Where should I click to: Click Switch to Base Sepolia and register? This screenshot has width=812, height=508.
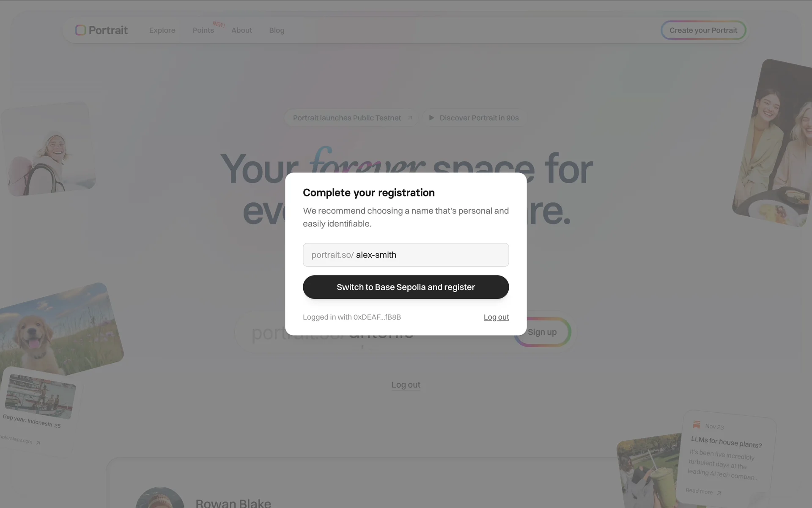406,287
